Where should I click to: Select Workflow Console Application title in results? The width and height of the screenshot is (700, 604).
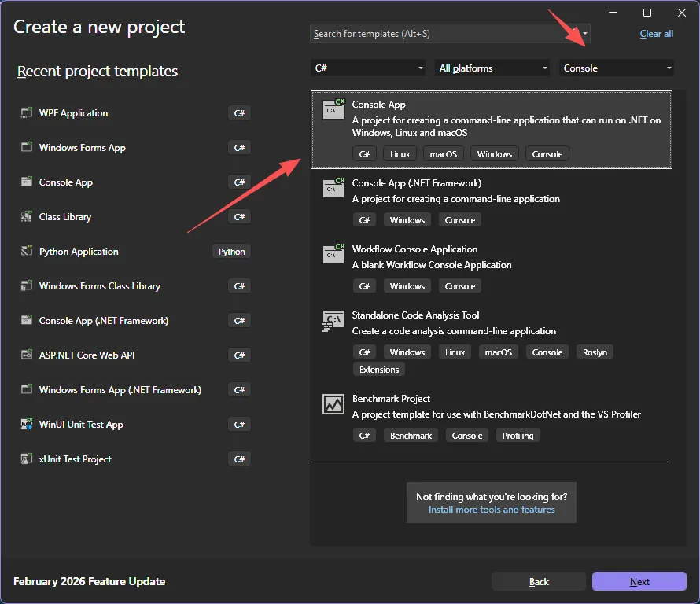click(414, 249)
